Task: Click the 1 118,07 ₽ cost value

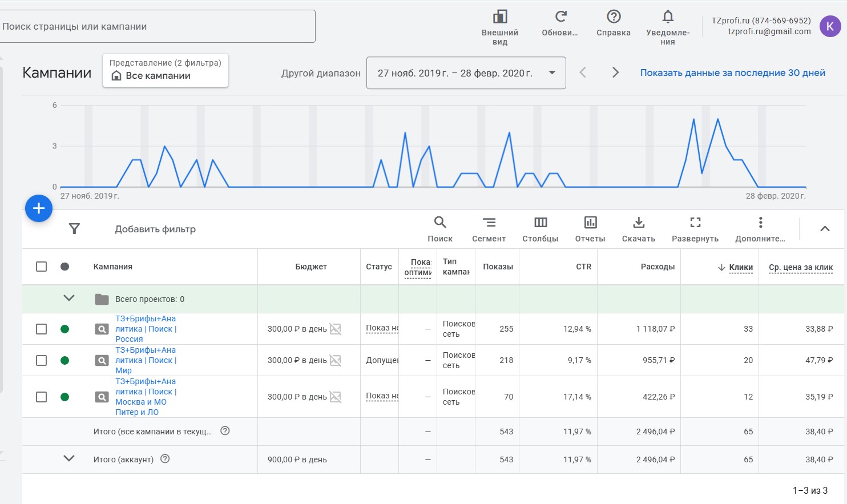Action: pyautogui.click(x=655, y=329)
